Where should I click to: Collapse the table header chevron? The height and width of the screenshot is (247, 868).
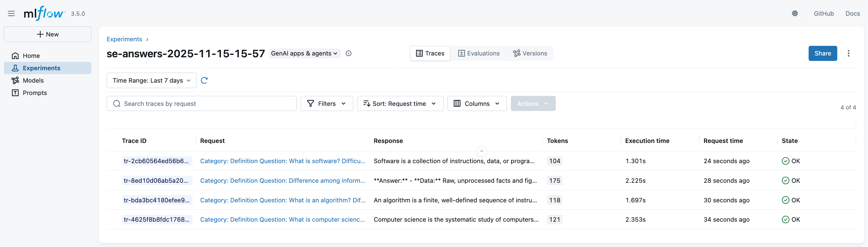point(482,151)
